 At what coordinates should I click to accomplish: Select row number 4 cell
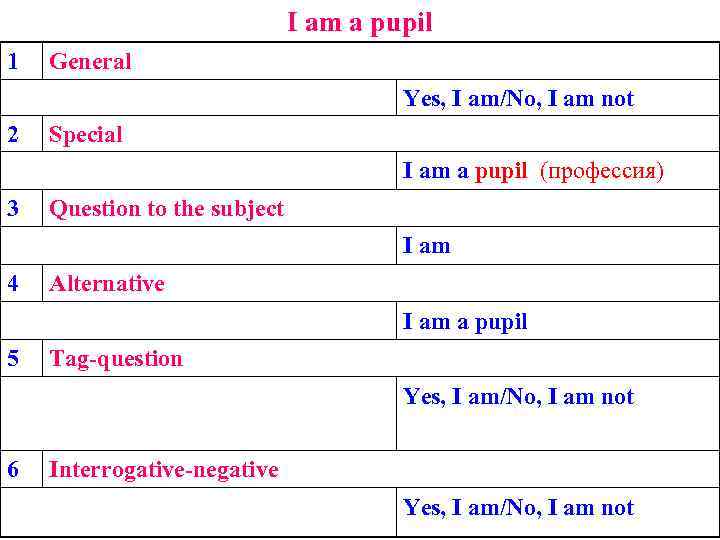click(x=13, y=283)
